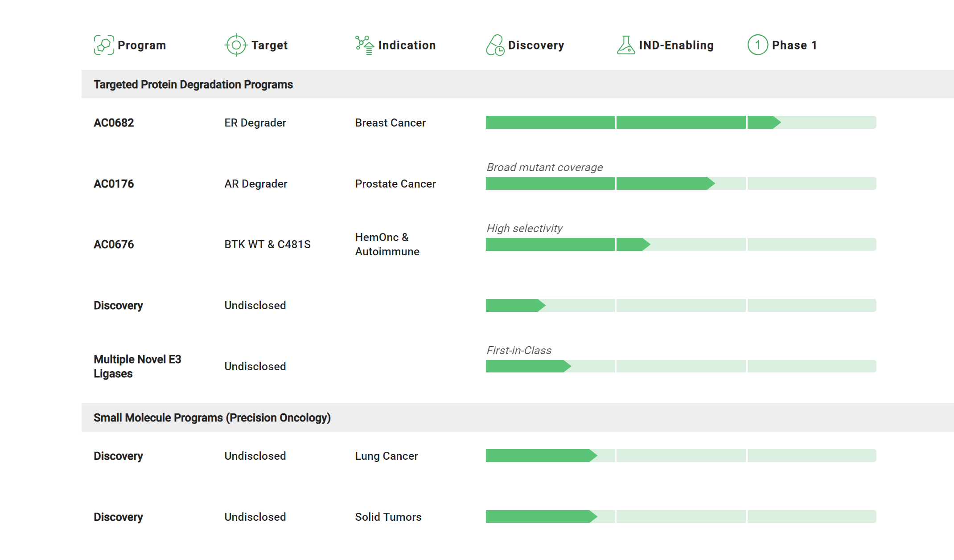Click the Target crosshair icon
The width and height of the screenshot is (954, 560).
pyautogui.click(x=236, y=45)
